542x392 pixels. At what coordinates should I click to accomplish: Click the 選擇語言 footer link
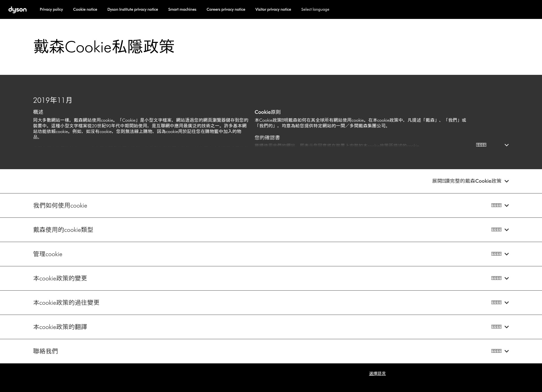(377, 373)
